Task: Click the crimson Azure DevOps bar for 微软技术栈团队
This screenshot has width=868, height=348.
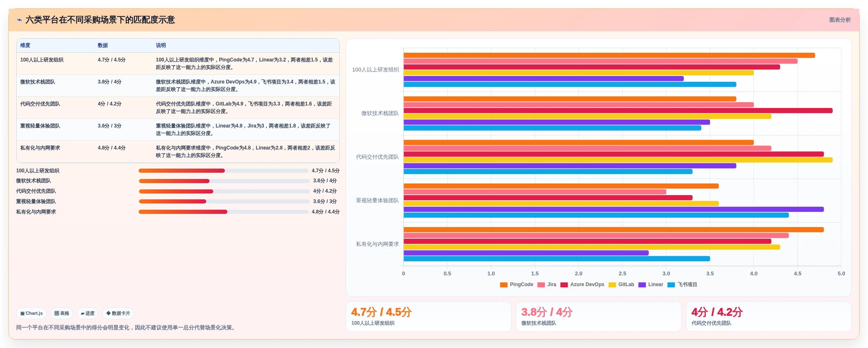Action: [618, 110]
